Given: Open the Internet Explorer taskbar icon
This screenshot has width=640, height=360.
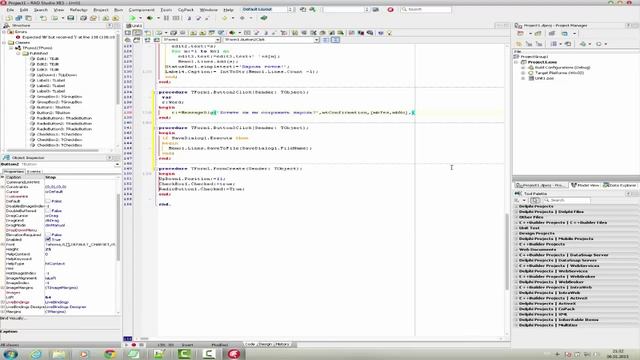Looking at the screenshot, I should point(36,353).
